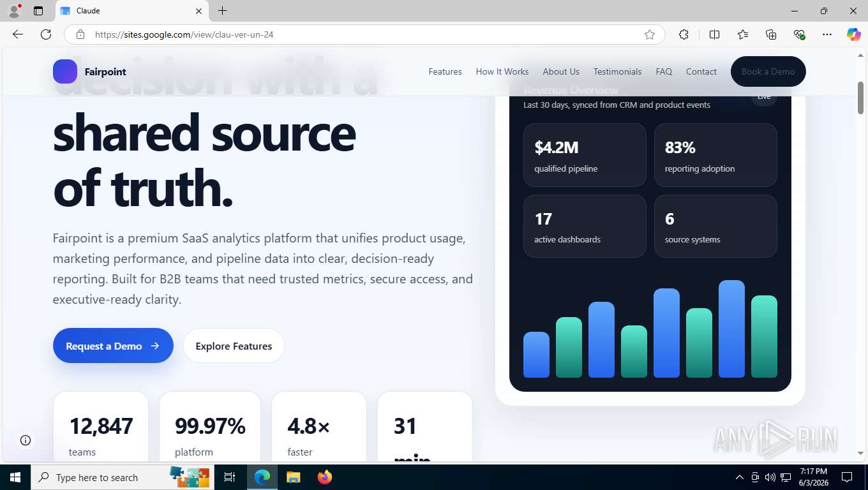
Task: Click the 12,847 teams stat card
Action: (101, 427)
